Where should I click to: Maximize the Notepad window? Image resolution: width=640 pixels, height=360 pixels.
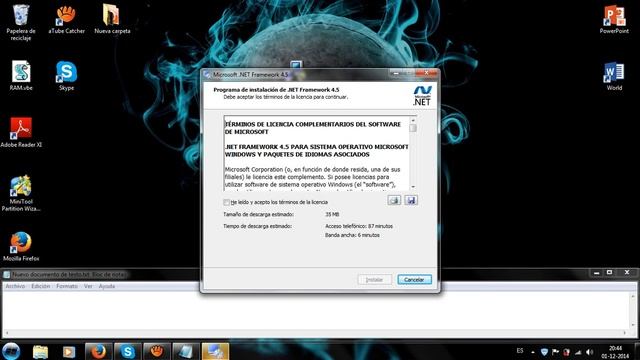609,272
